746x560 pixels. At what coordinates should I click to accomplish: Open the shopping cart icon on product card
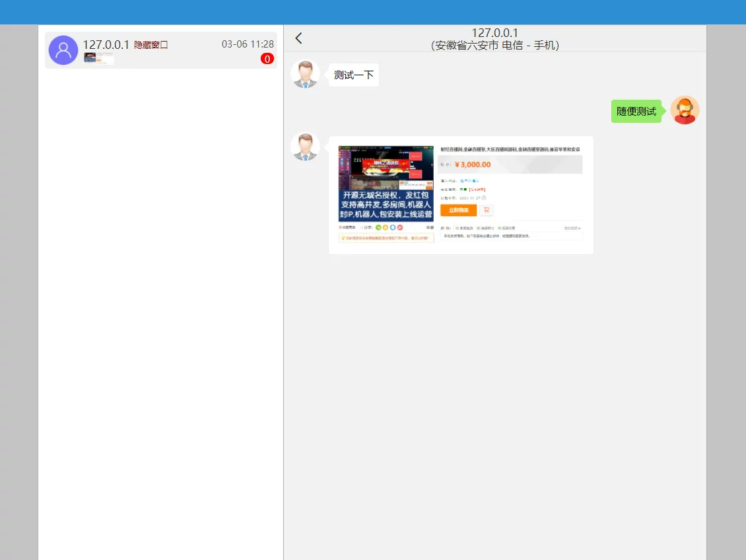[x=487, y=210]
